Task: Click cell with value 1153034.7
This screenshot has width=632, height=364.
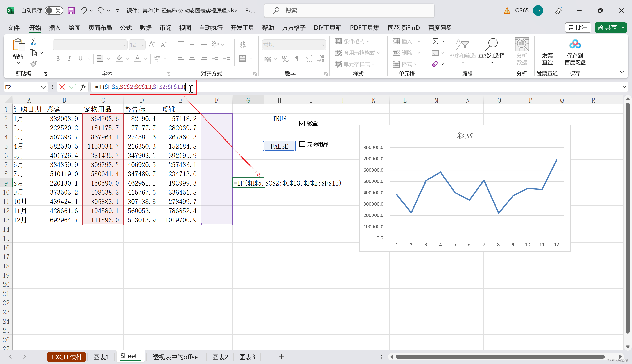Action: click(103, 146)
